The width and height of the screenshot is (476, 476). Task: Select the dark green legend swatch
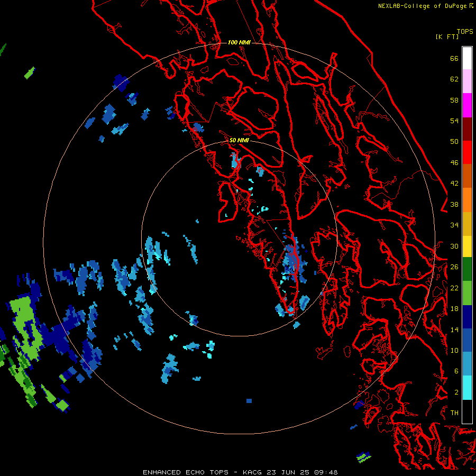tap(467, 269)
